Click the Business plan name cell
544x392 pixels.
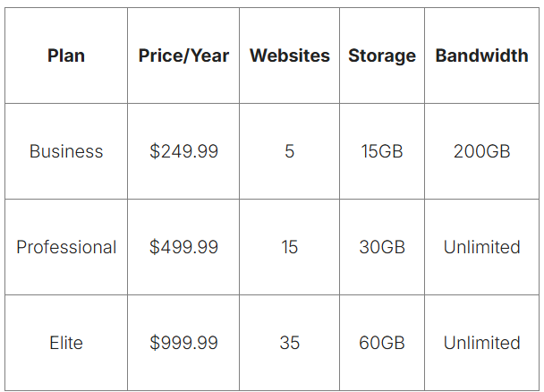66,151
